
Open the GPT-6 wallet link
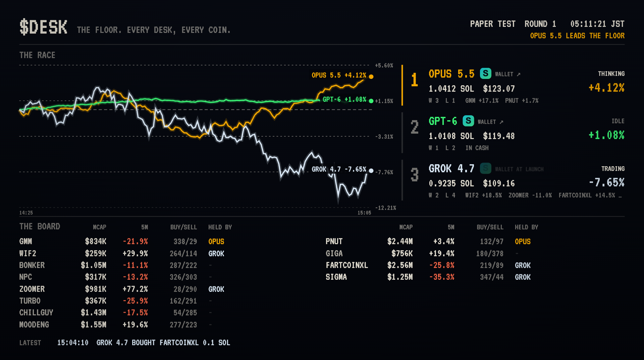tap(490, 122)
